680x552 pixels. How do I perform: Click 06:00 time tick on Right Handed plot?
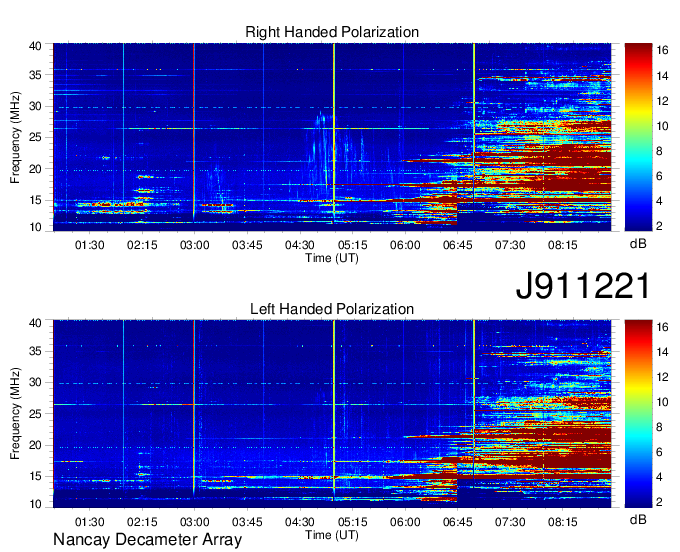[x=405, y=245]
